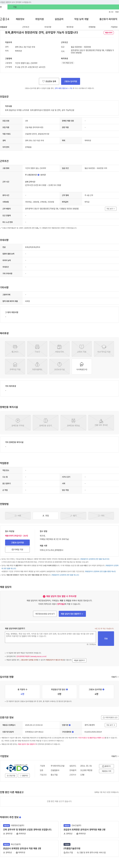
Task: Jump to the 우대사항 section tab
Action: point(48,27)
